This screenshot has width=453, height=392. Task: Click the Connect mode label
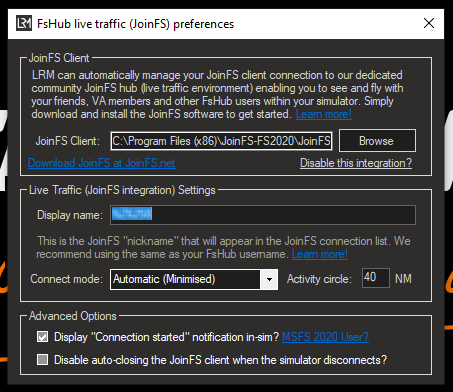(67, 279)
